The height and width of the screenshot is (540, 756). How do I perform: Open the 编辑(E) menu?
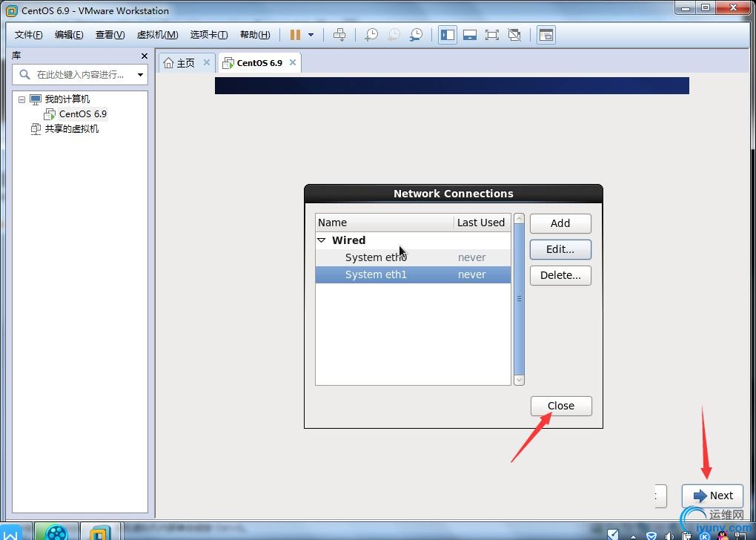[69, 35]
